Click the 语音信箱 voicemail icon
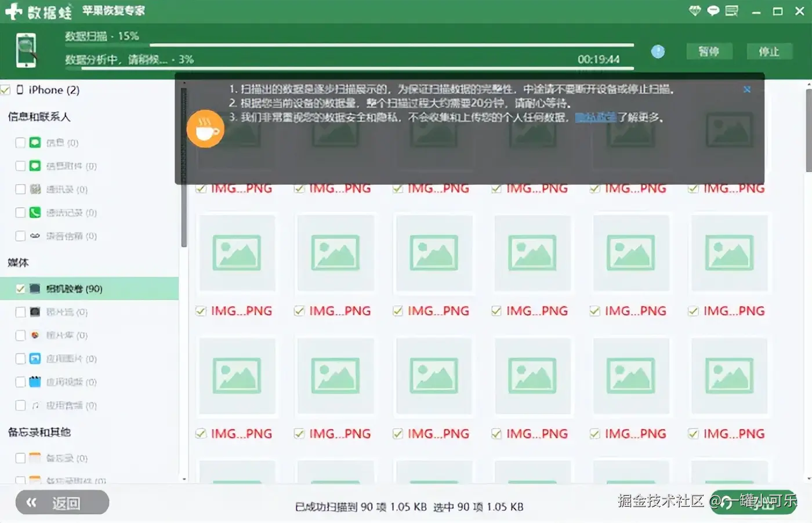This screenshot has height=523, width=812. [x=35, y=236]
